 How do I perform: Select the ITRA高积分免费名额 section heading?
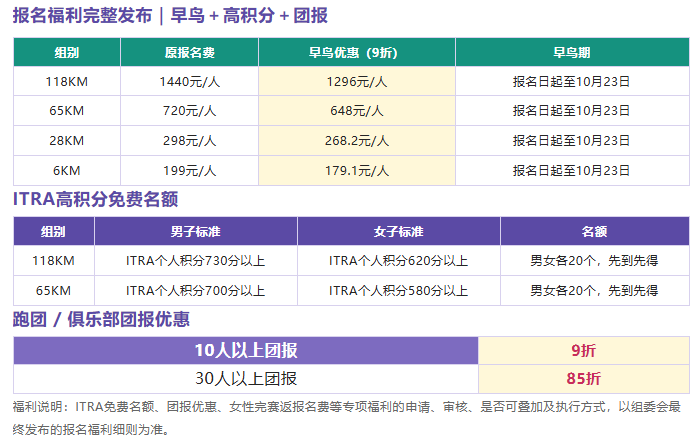[x=96, y=199]
